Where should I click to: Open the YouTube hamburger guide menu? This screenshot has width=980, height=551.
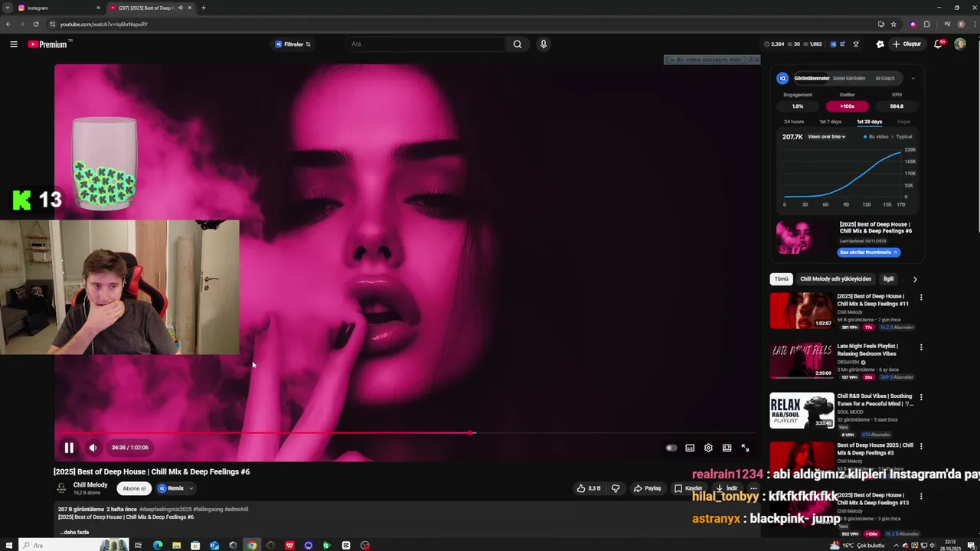click(x=13, y=44)
